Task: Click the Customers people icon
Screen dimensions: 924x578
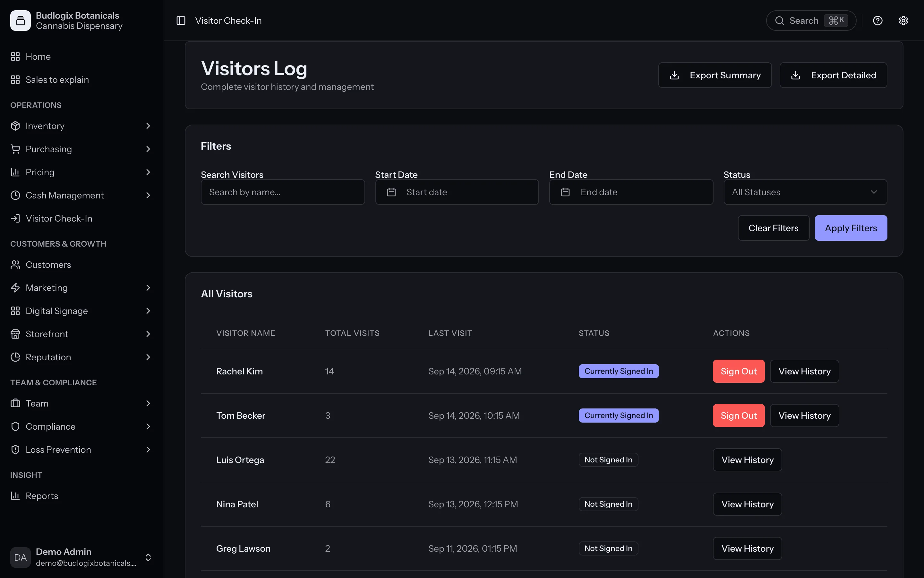Action: point(15,265)
